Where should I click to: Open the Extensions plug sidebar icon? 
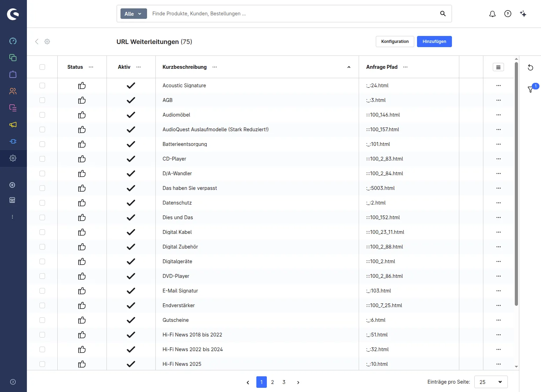13,141
